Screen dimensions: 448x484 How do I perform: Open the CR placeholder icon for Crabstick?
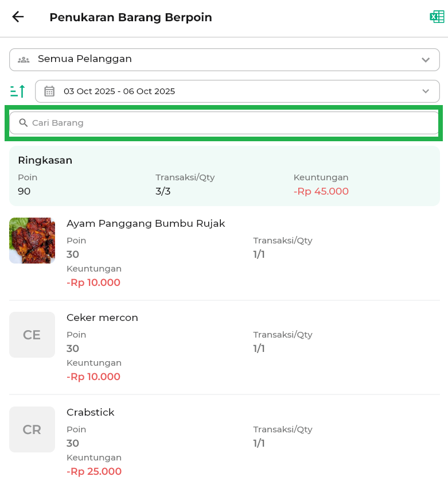click(32, 429)
